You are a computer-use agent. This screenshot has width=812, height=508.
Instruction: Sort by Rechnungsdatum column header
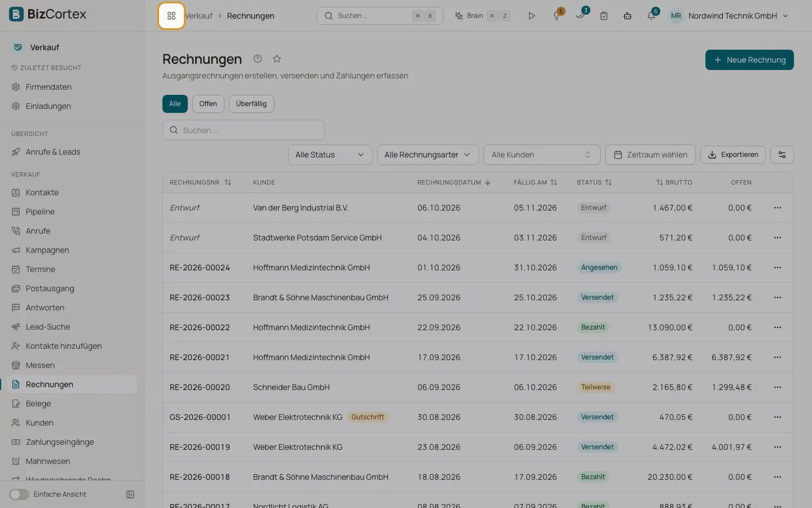point(454,182)
